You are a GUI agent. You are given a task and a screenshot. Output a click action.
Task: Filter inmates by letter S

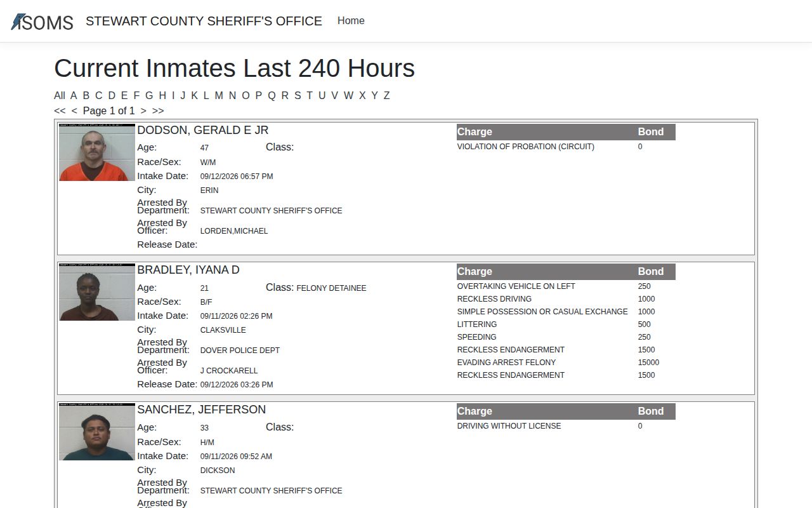coord(298,95)
